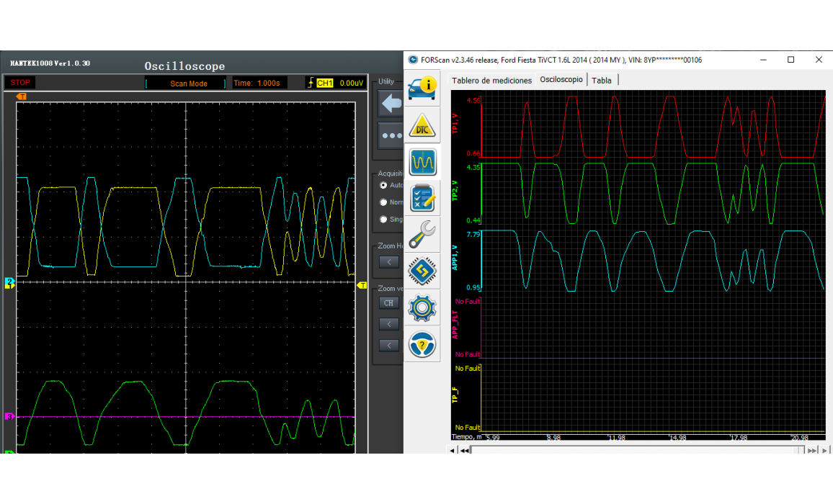
Task: Open the FORScan vehicle information icon
Action: [x=422, y=87]
